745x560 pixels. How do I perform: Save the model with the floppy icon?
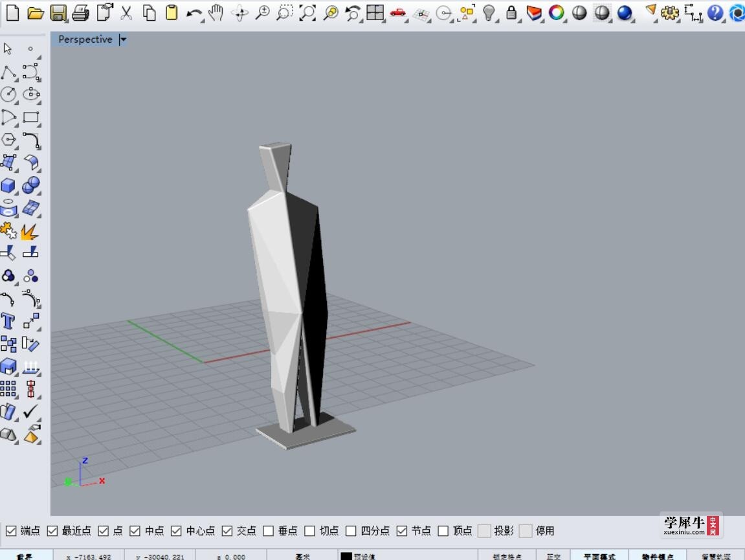click(58, 13)
